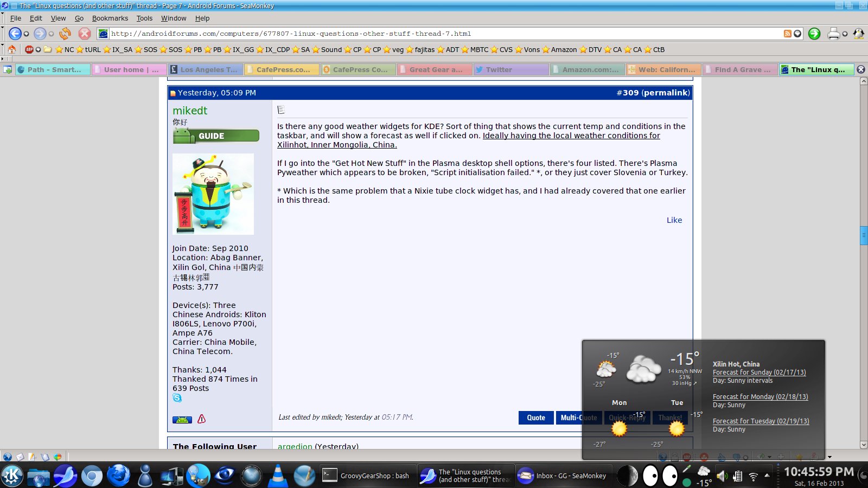Open VLC media player from the dock
Image resolution: width=868 pixels, height=488 pixels.
pyautogui.click(x=278, y=476)
